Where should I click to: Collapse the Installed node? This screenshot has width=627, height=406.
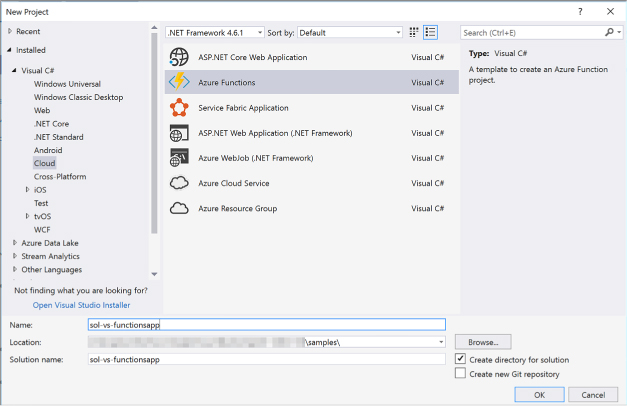pos(10,50)
